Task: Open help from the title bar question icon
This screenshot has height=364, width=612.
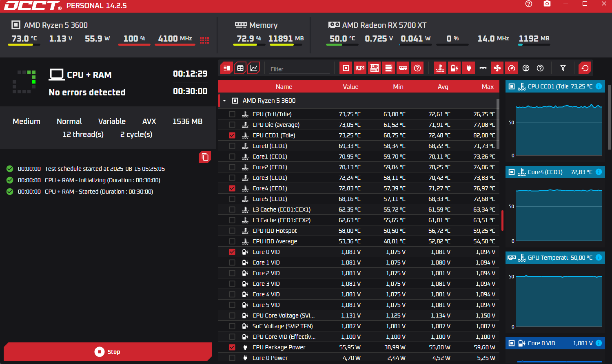Action: 529,4
